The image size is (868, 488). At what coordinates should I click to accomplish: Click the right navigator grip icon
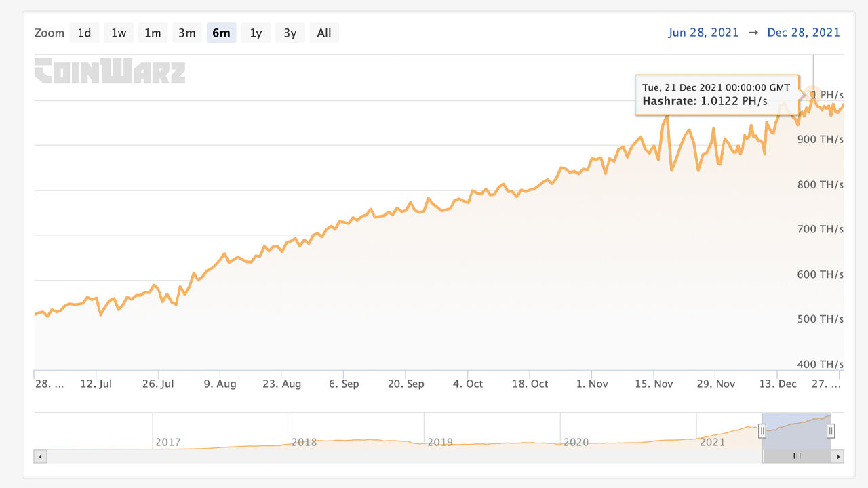point(830,430)
